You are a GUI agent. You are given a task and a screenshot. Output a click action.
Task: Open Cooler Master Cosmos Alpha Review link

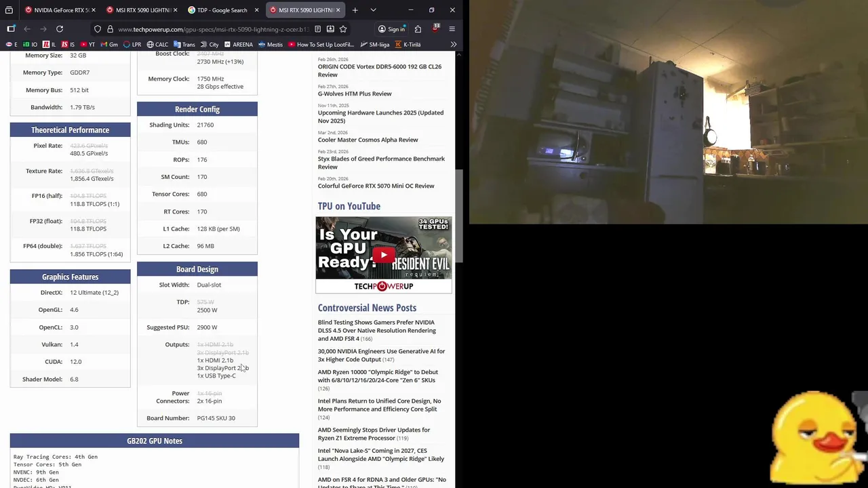[368, 140]
